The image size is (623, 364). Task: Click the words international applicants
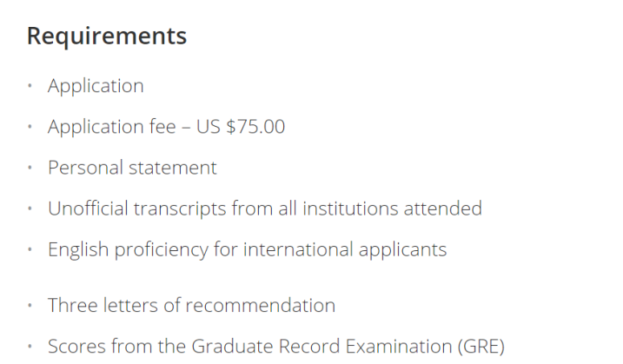(x=345, y=250)
